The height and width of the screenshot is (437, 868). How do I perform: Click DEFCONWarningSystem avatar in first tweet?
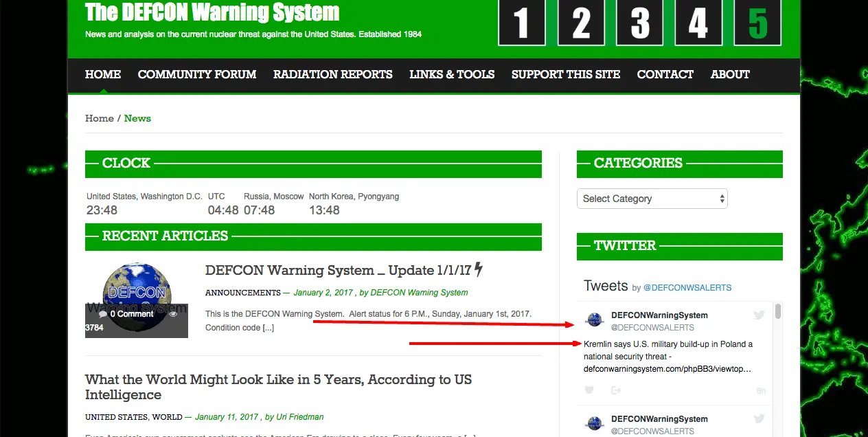pos(595,320)
